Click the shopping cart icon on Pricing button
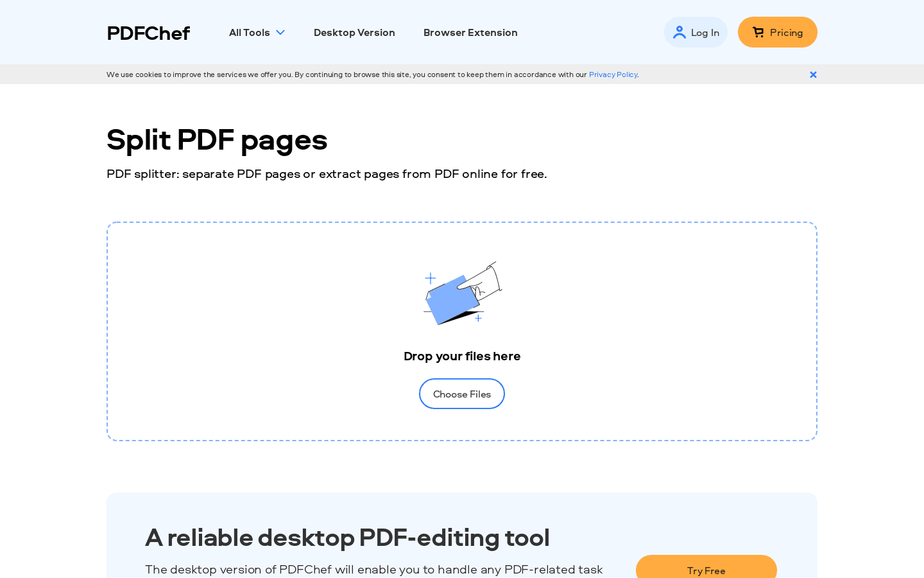The height and width of the screenshot is (578, 924). [x=758, y=32]
